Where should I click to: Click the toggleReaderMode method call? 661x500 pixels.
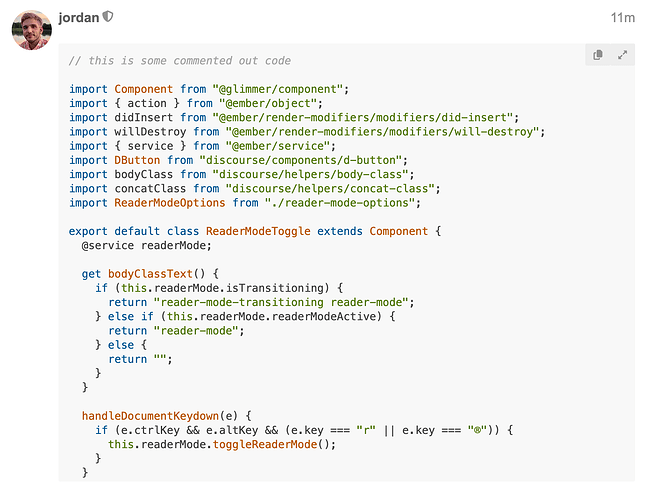[265, 444]
